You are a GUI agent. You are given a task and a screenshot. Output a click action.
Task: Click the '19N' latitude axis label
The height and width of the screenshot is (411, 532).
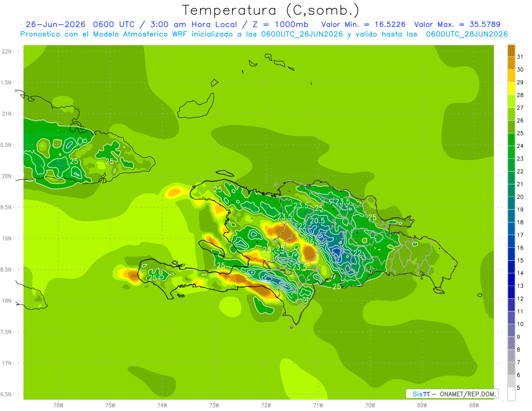[7, 238]
